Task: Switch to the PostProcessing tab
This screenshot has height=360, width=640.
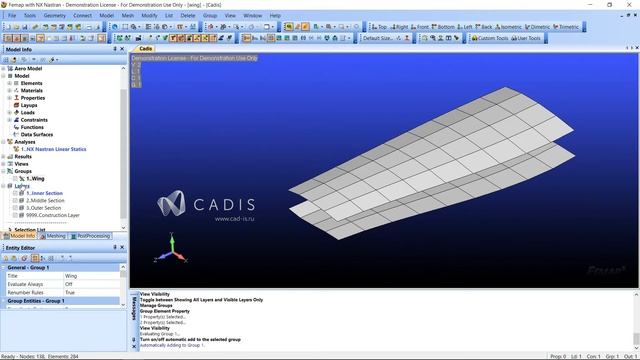Action: coord(90,236)
